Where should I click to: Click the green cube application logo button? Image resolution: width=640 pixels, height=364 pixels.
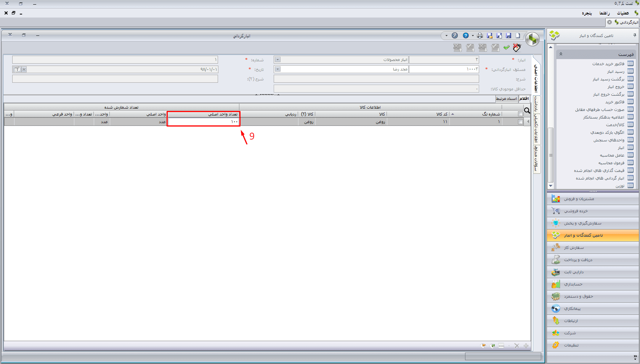click(x=532, y=39)
